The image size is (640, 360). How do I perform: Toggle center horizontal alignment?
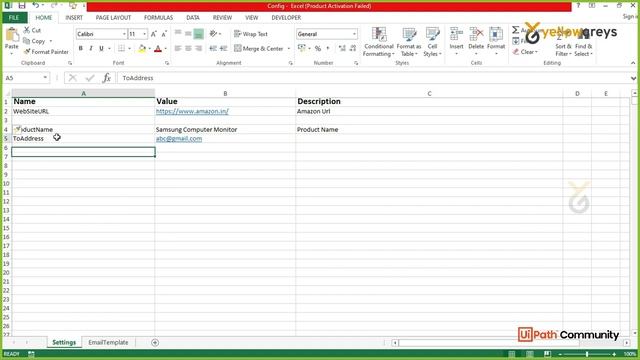(188, 48)
